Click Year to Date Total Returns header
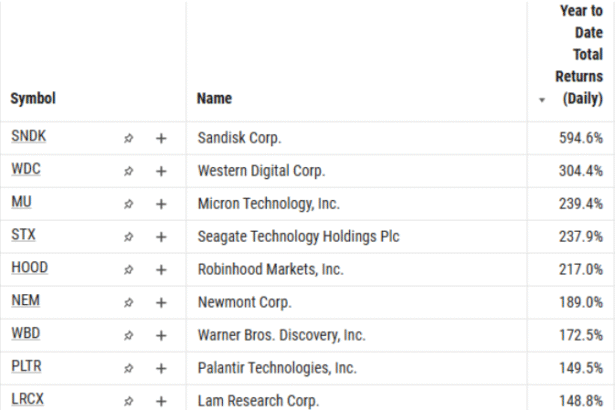 [x=579, y=55]
